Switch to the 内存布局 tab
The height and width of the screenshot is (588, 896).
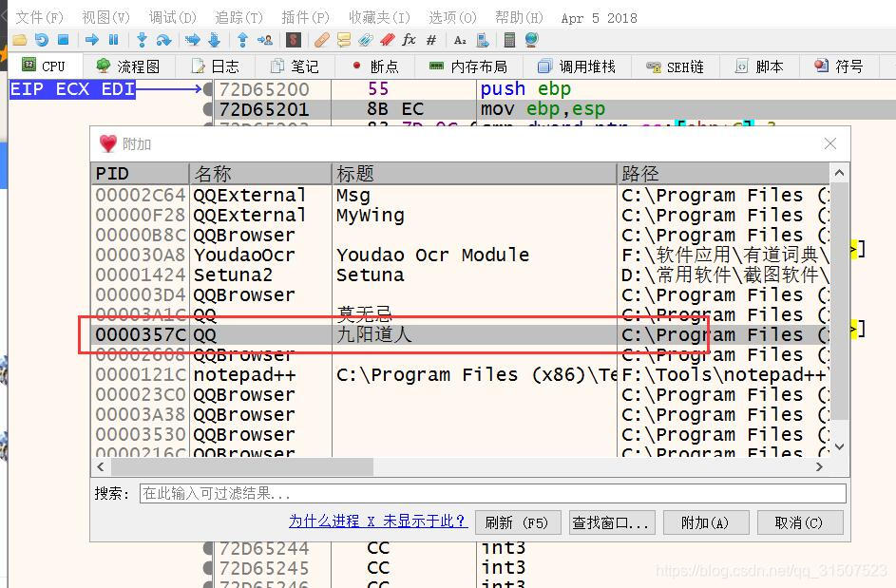(x=468, y=66)
